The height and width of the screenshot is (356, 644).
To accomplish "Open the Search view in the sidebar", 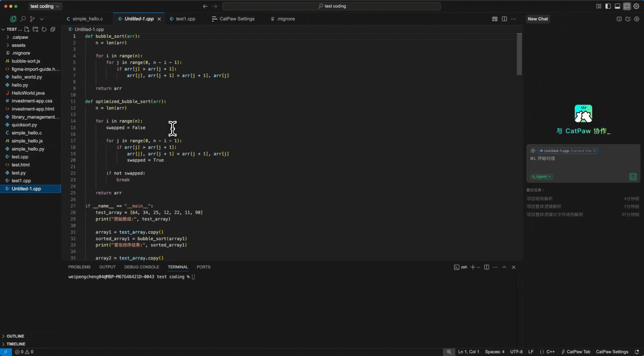I will (x=23, y=19).
